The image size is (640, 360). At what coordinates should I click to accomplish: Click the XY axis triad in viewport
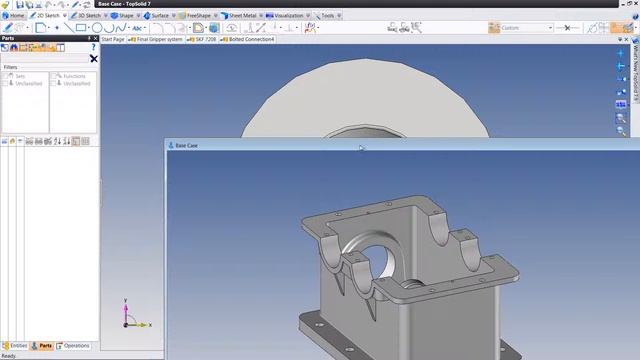point(136,314)
